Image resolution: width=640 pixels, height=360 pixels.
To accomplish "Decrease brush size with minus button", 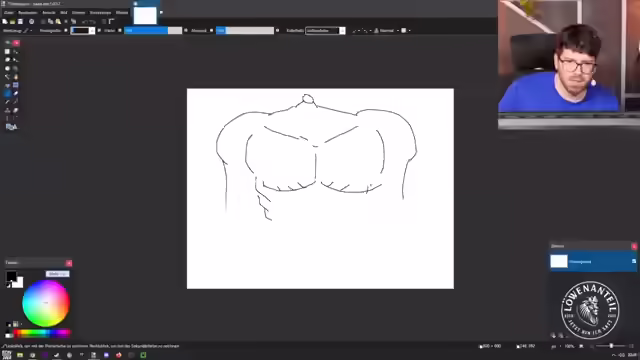I will (66, 31).
